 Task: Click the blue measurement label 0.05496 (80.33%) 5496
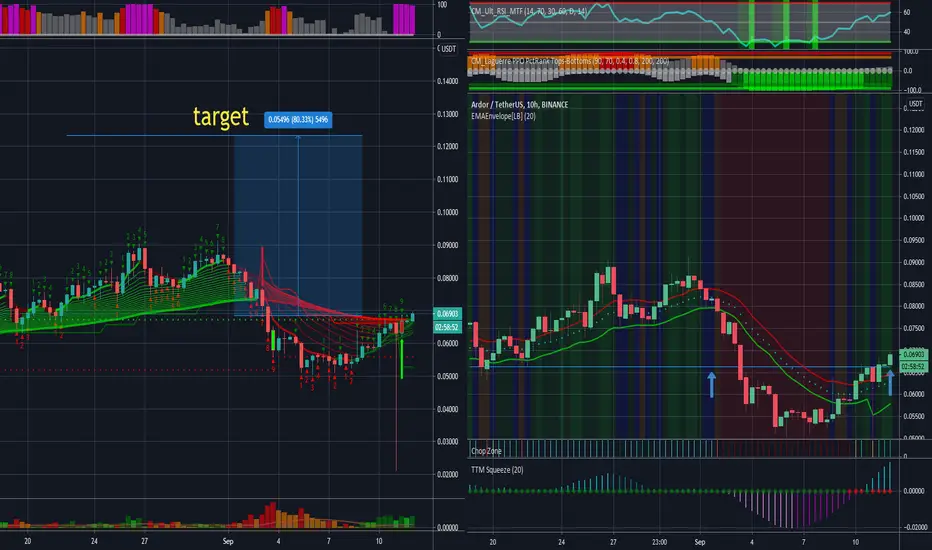pyautogui.click(x=298, y=120)
